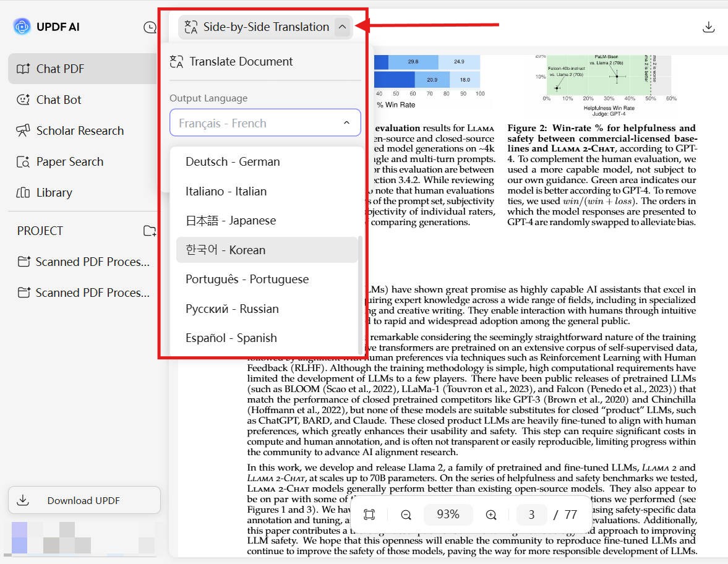Click the Scholar Research telescope icon
Image resolution: width=728 pixels, height=564 pixels.
coord(24,131)
